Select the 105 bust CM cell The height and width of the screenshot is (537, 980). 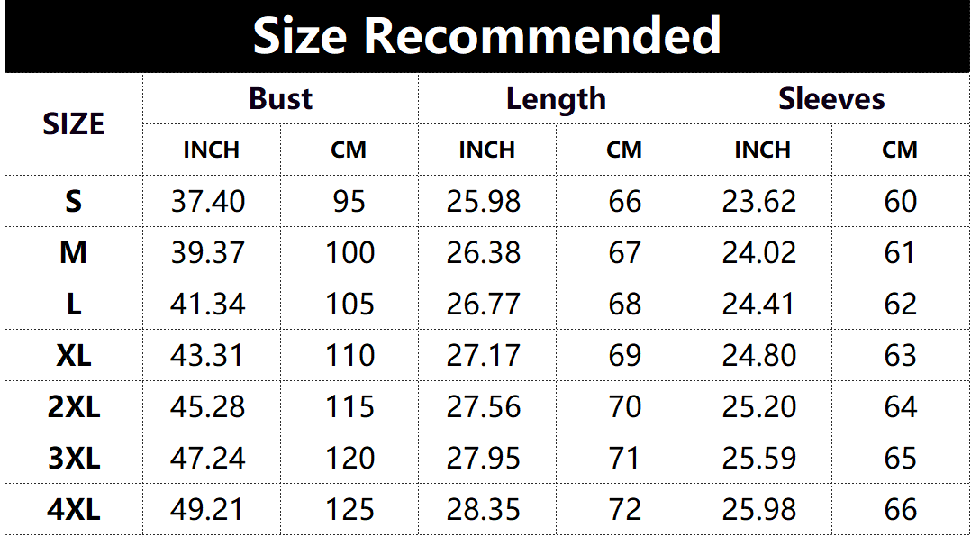coord(349,305)
